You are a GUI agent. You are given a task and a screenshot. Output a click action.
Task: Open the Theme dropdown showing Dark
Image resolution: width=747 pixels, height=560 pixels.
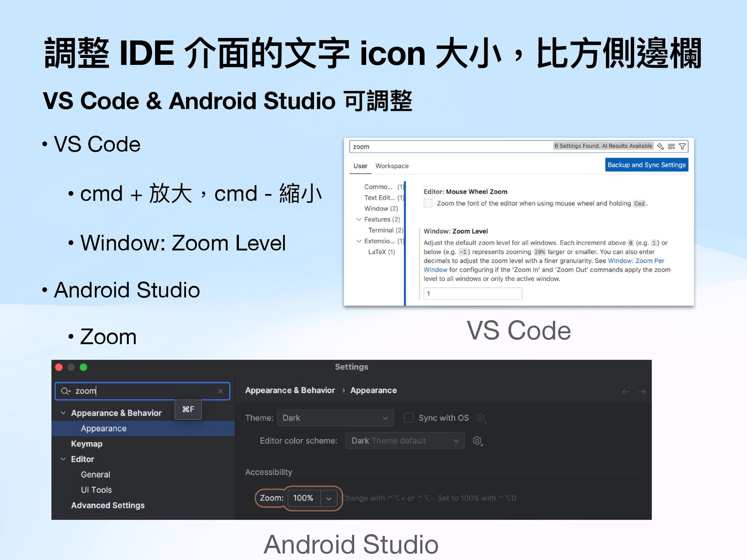(335, 418)
